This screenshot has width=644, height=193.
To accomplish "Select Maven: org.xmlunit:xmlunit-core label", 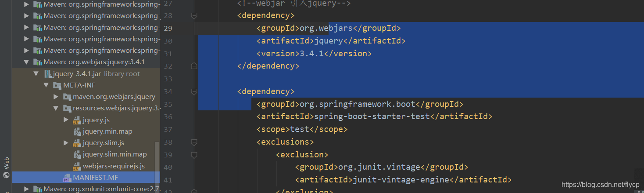I will tap(102, 189).
